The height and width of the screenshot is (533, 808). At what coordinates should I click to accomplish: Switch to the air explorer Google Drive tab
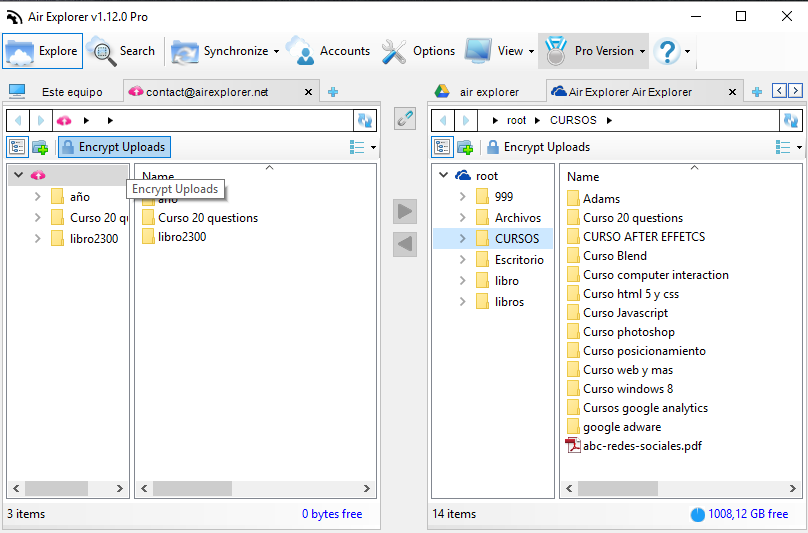477,92
